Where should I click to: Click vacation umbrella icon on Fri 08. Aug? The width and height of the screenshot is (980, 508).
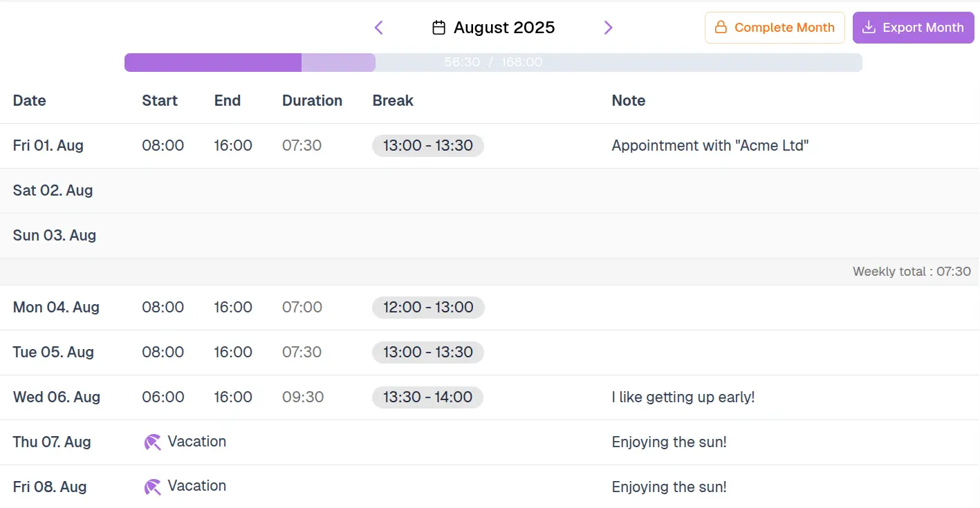[152, 487]
